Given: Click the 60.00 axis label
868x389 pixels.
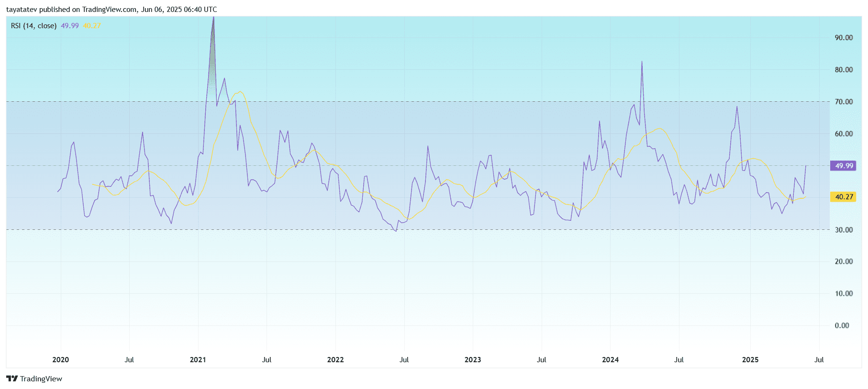Looking at the screenshot, I should tap(844, 134).
